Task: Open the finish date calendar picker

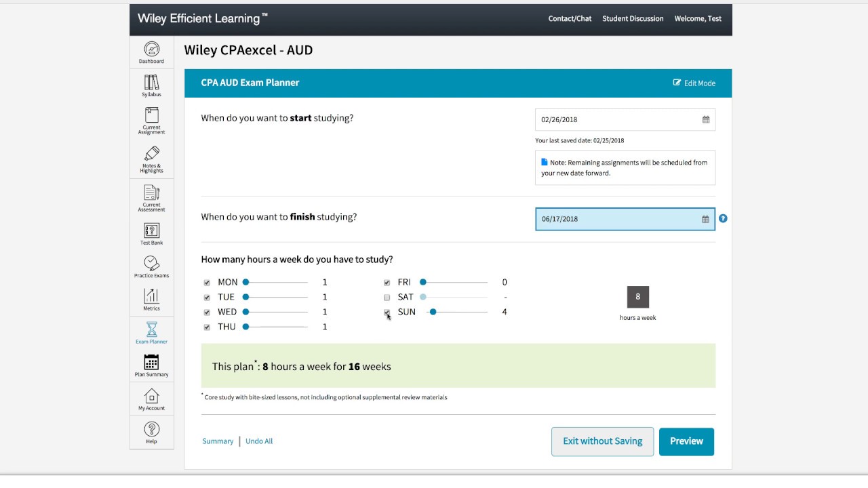Action: pyautogui.click(x=705, y=219)
